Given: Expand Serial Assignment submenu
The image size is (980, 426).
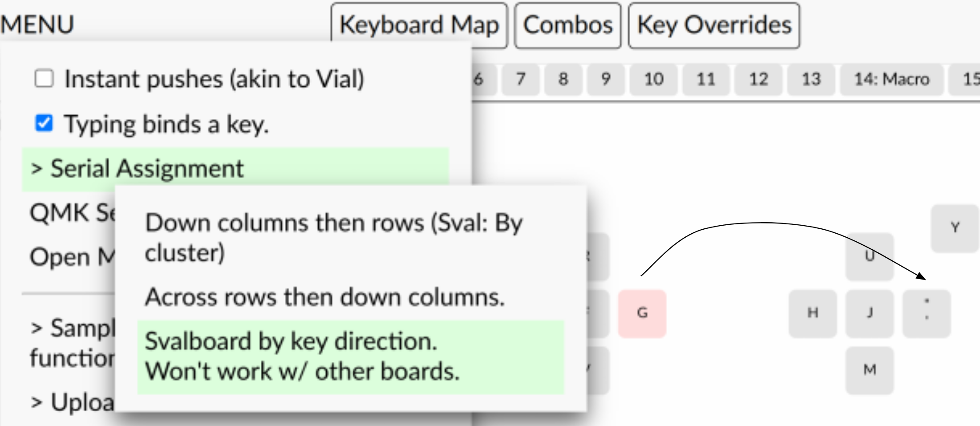Looking at the screenshot, I should point(235,169).
